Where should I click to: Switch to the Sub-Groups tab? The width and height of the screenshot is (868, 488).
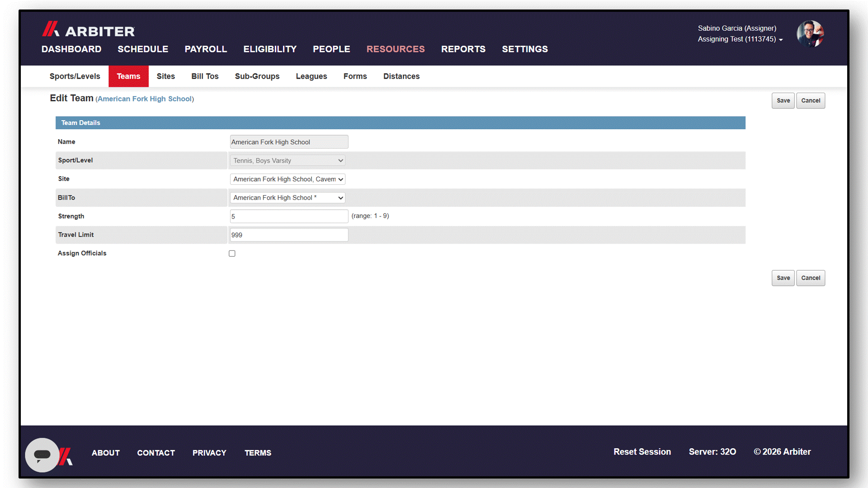257,76
